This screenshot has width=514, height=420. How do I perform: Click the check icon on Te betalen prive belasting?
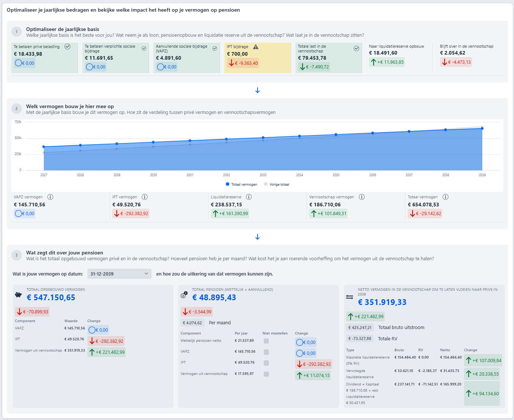(67, 47)
